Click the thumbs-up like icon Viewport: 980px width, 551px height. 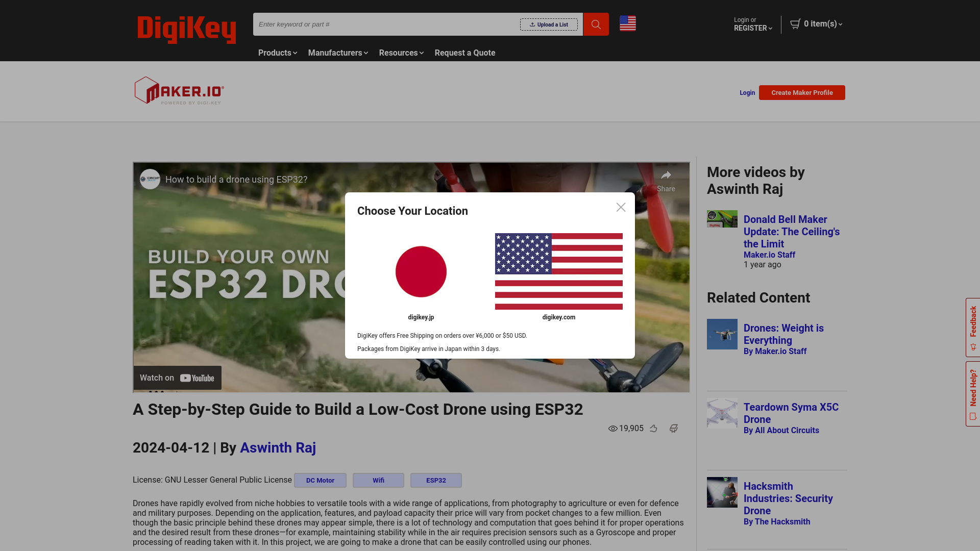[653, 429]
